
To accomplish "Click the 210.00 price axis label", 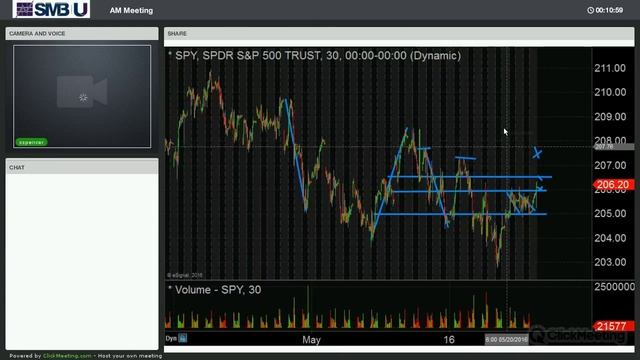I will point(610,92).
